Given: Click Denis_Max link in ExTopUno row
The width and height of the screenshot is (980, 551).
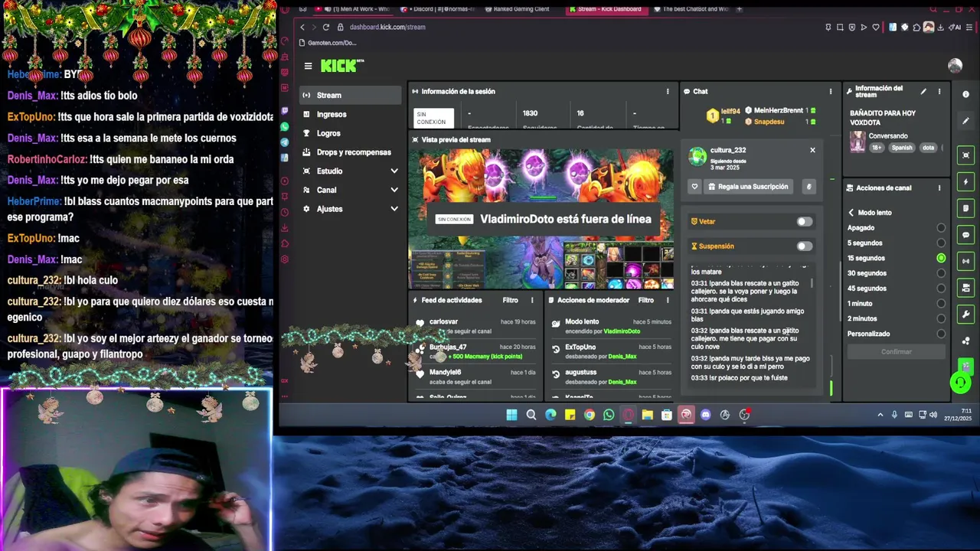Looking at the screenshot, I should pos(622,357).
